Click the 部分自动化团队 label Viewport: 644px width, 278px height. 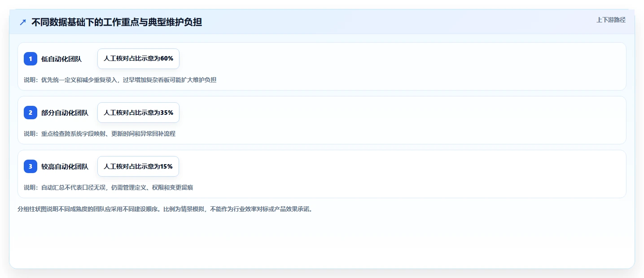[x=65, y=113]
